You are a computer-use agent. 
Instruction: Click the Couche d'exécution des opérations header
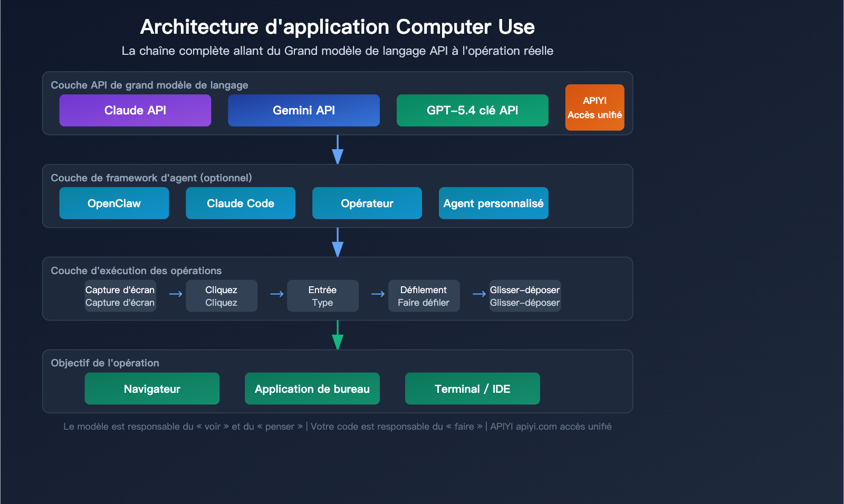pos(136,270)
